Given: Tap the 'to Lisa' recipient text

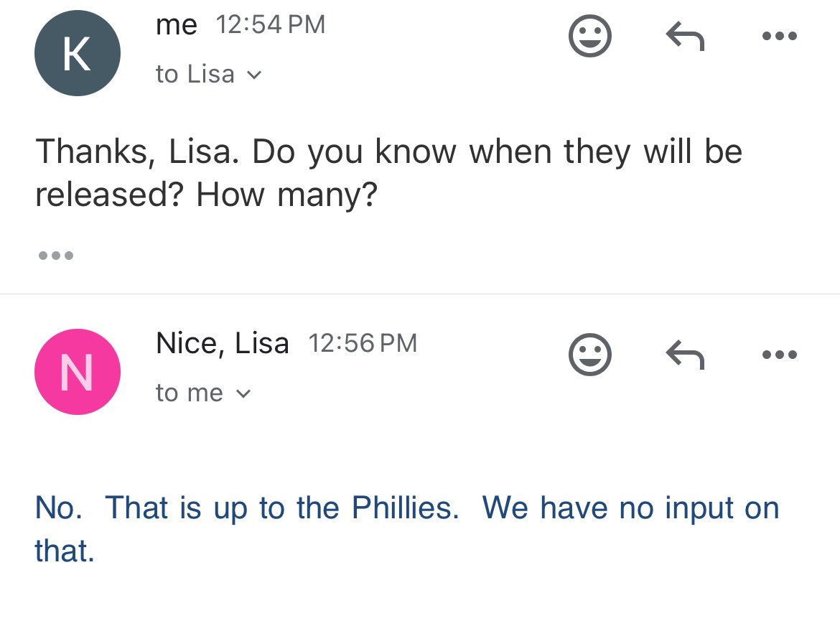Looking at the screenshot, I should 195,74.
